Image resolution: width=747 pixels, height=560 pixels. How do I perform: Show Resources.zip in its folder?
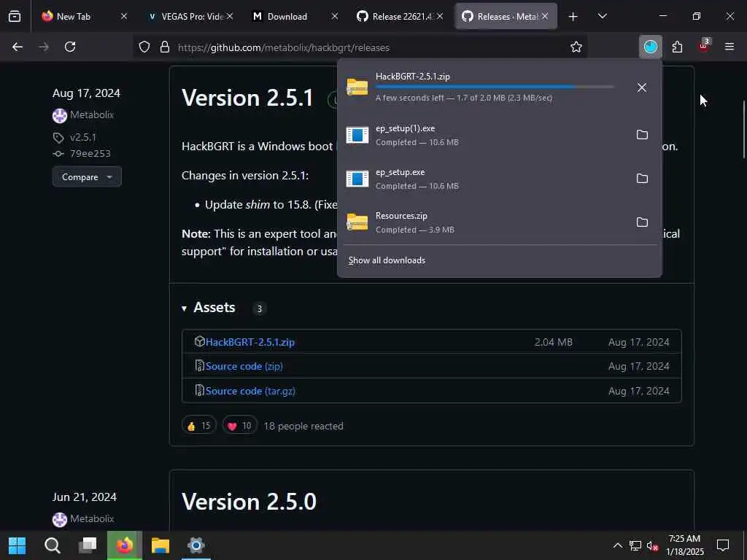642,222
